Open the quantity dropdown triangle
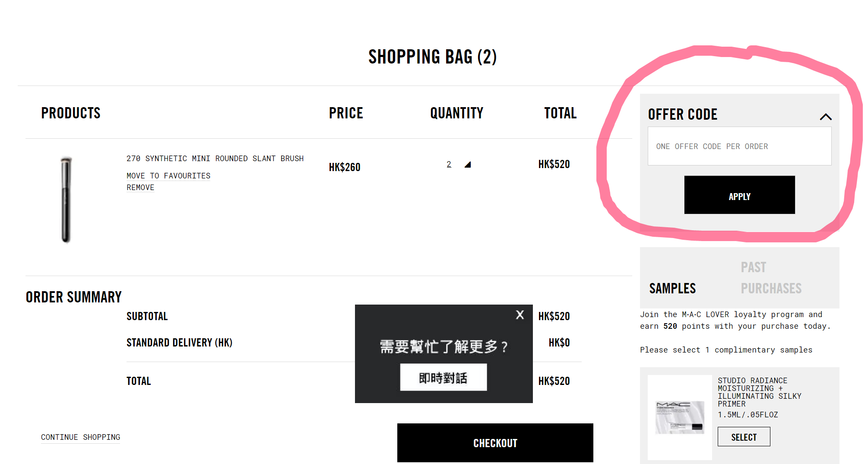 (x=468, y=164)
